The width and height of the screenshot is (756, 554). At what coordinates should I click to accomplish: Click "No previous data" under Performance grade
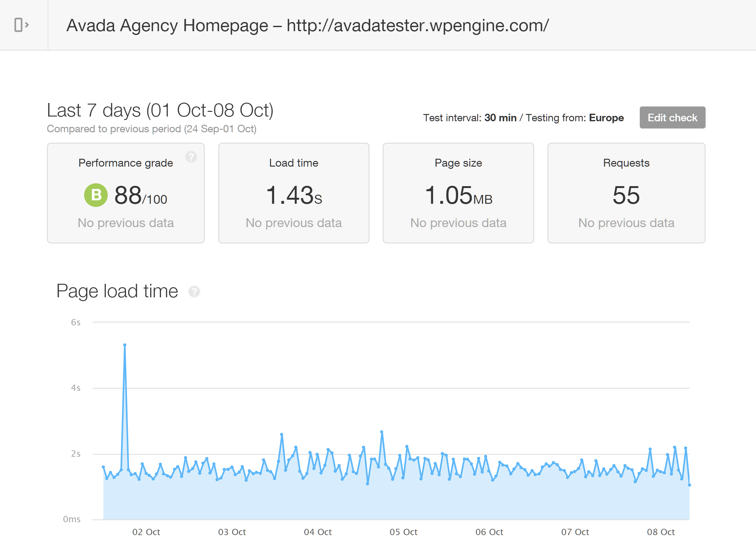point(126,223)
